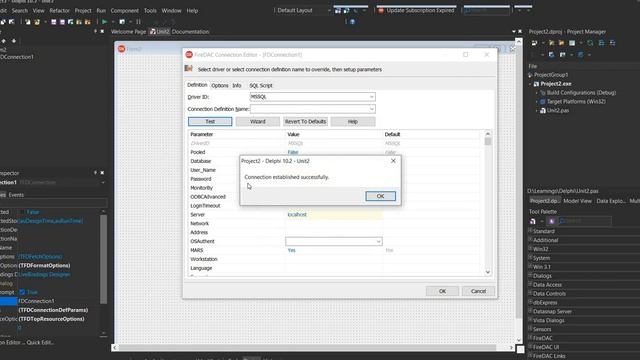The image size is (640, 360).
Task: Click Help button in Connection Editor
Action: [353, 122]
